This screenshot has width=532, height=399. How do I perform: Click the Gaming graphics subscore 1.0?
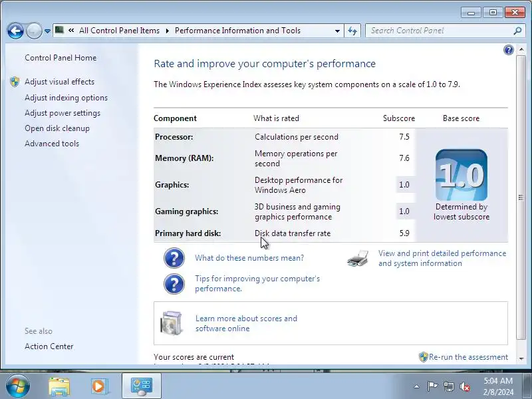(x=404, y=211)
